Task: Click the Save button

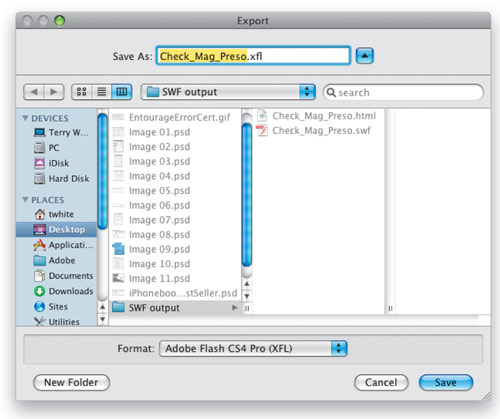Action: point(446,382)
